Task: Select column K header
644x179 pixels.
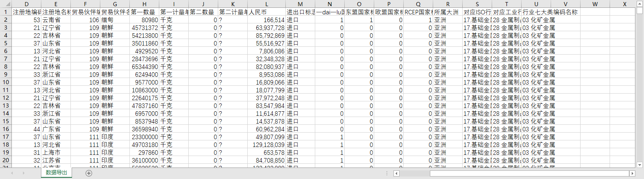Action: tap(233, 4)
